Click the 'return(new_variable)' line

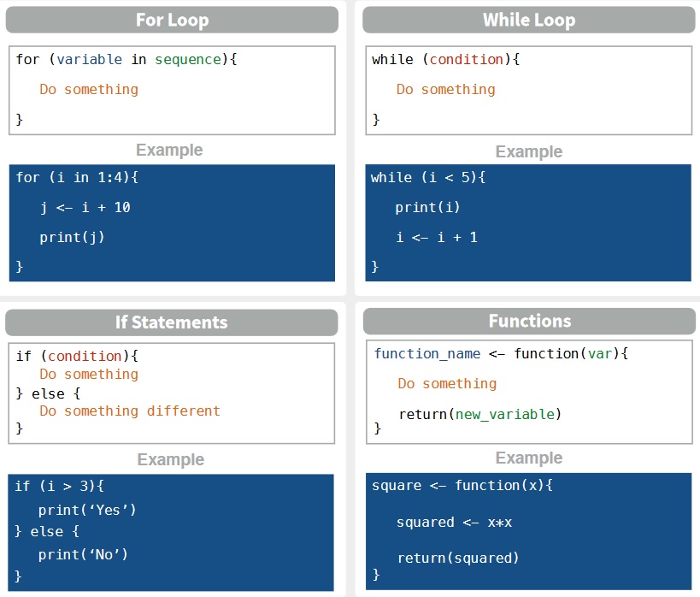(479, 415)
